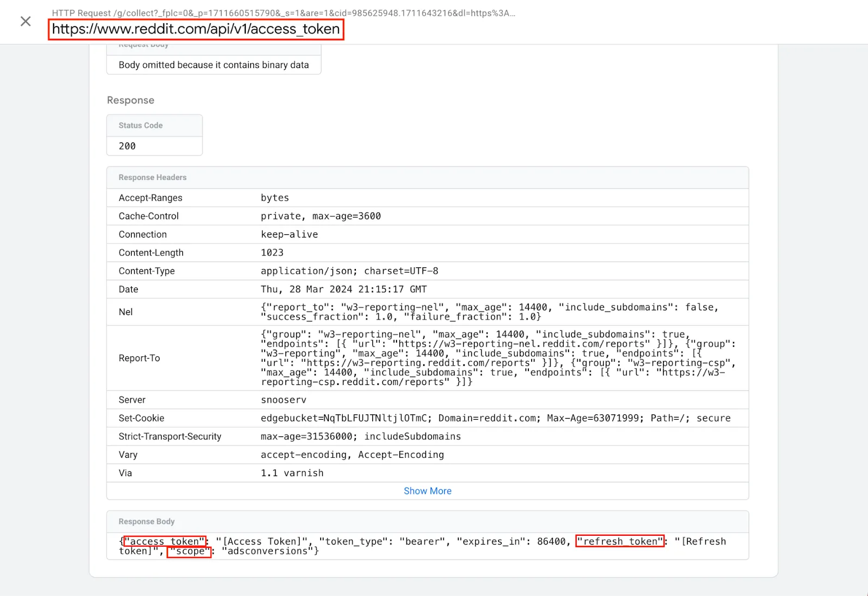Click the Set-Cookie header name
Screen dimensions: 868x596
click(141, 418)
